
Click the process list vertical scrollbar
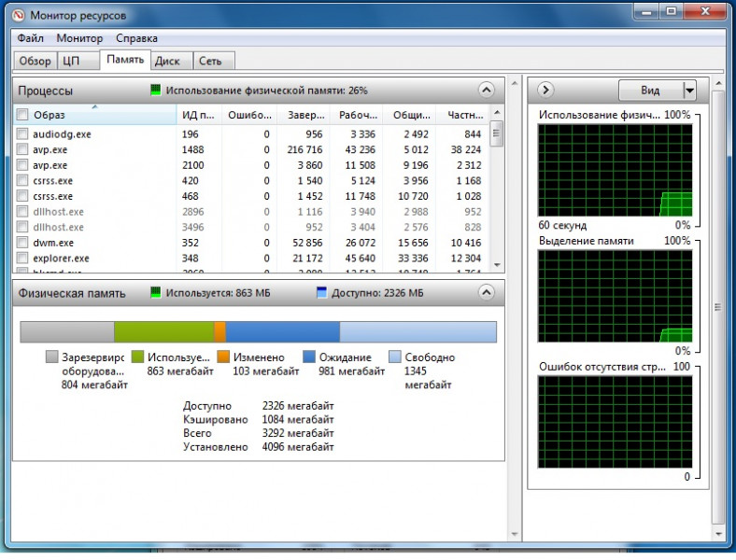tap(496, 196)
